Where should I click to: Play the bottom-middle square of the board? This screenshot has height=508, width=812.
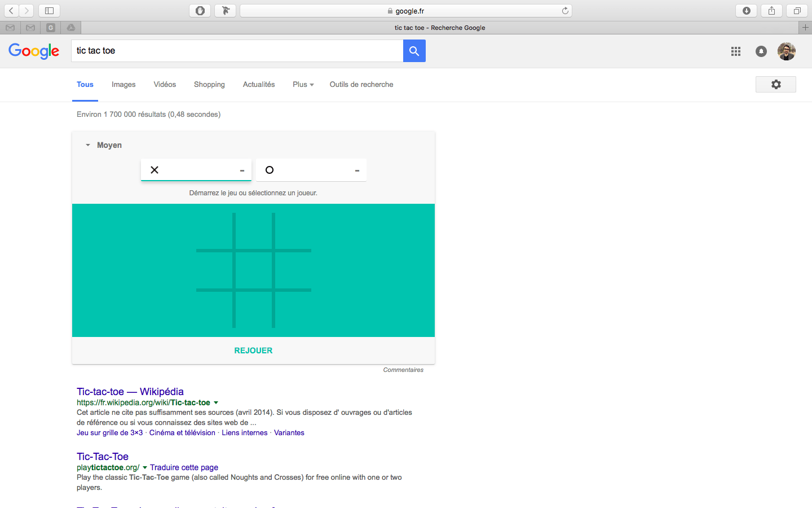[x=254, y=310]
